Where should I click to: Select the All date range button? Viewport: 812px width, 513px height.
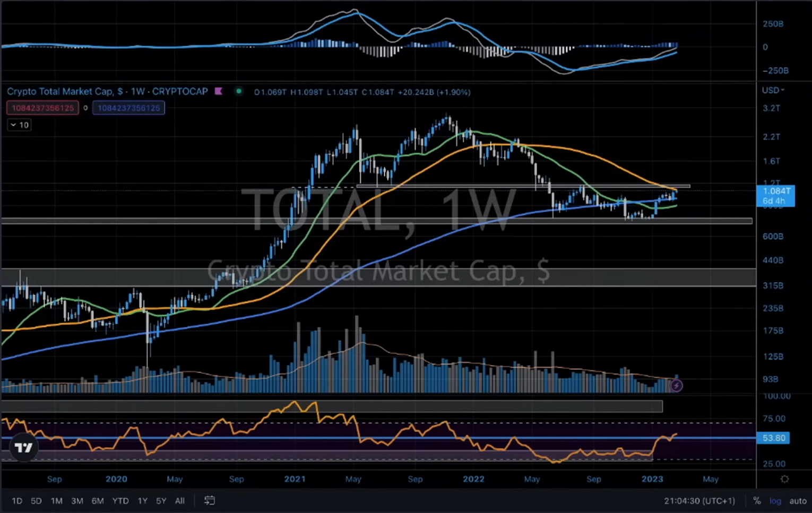(x=180, y=500)
